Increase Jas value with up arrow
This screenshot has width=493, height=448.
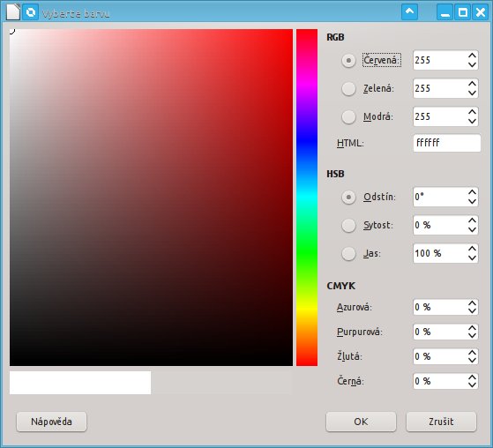tap(472, 249)
